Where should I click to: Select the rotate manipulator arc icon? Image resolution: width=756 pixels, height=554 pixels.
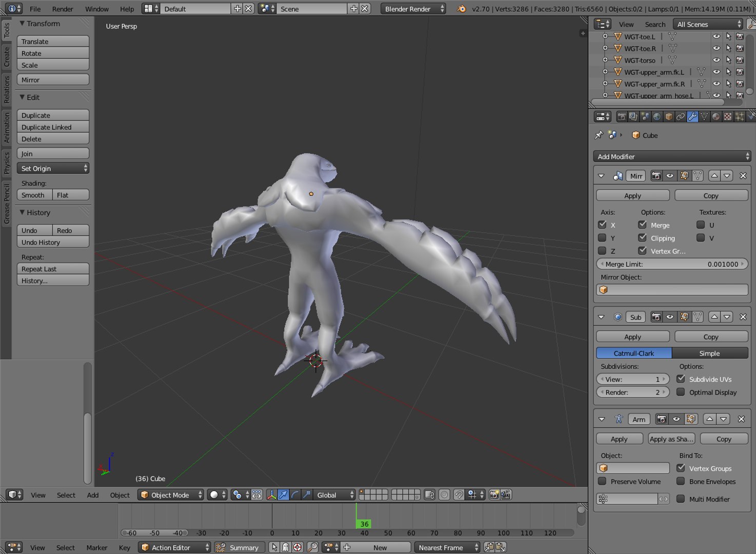point(295,495)
